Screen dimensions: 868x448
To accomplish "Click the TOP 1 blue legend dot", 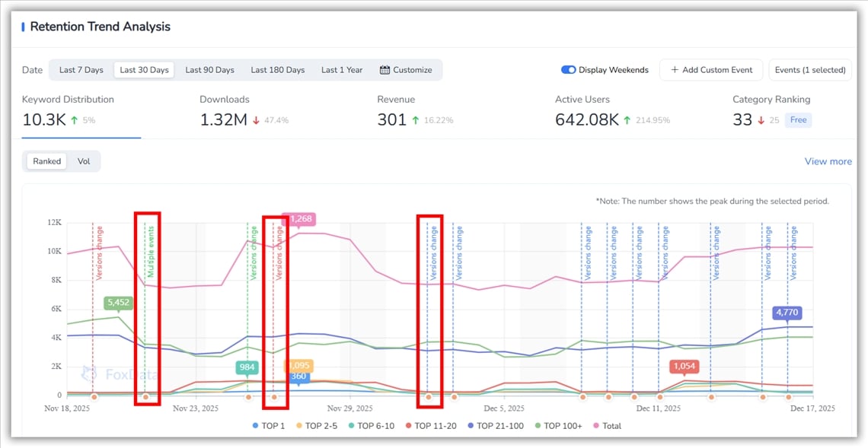I will click(x=255, y=426).
